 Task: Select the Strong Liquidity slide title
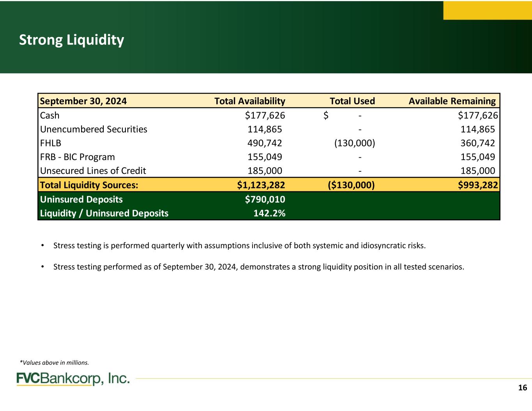pyautogui.click(x=72, y=40)
